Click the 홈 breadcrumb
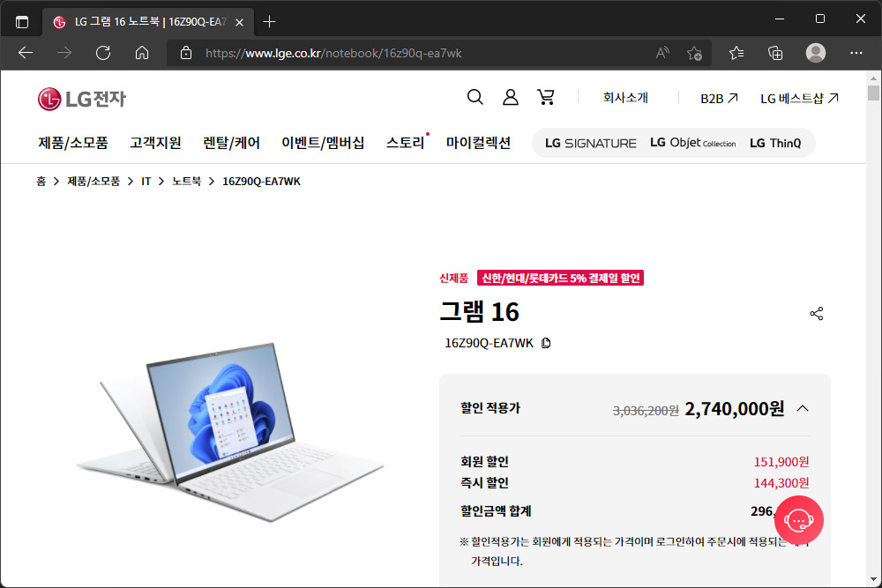The image size is (882, 588). pos(41,181)
